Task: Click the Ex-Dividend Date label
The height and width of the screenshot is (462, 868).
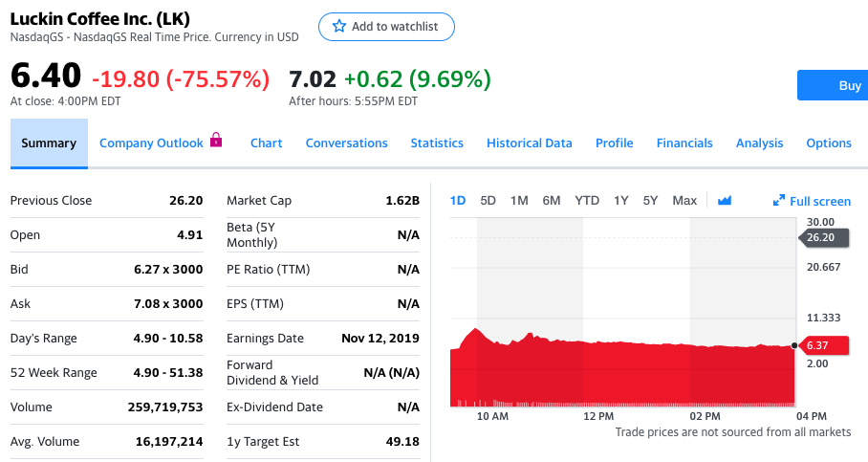Action: [274, 407]
